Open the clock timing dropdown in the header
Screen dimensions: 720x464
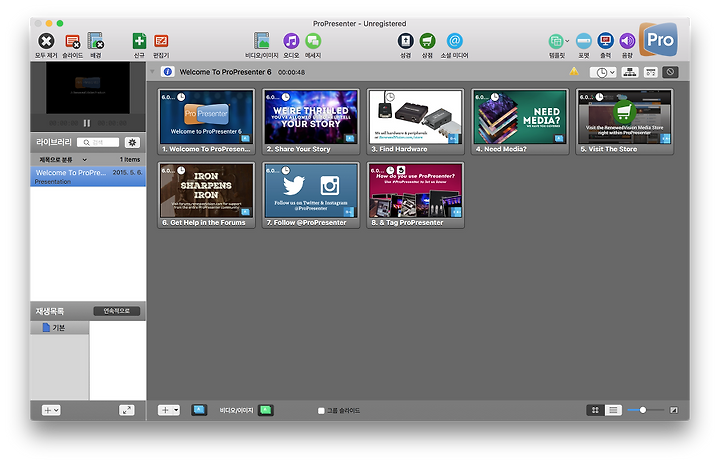[x=603, y=72]
